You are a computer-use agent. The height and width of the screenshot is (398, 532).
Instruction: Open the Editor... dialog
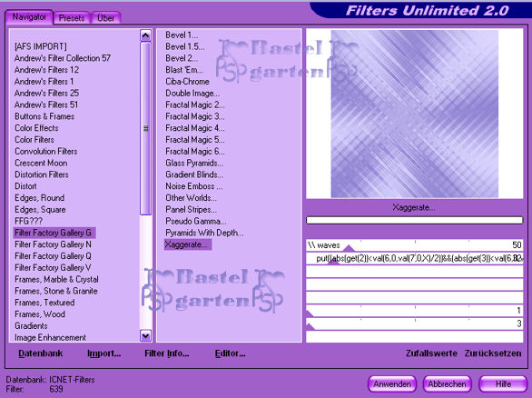coord(230,353)
